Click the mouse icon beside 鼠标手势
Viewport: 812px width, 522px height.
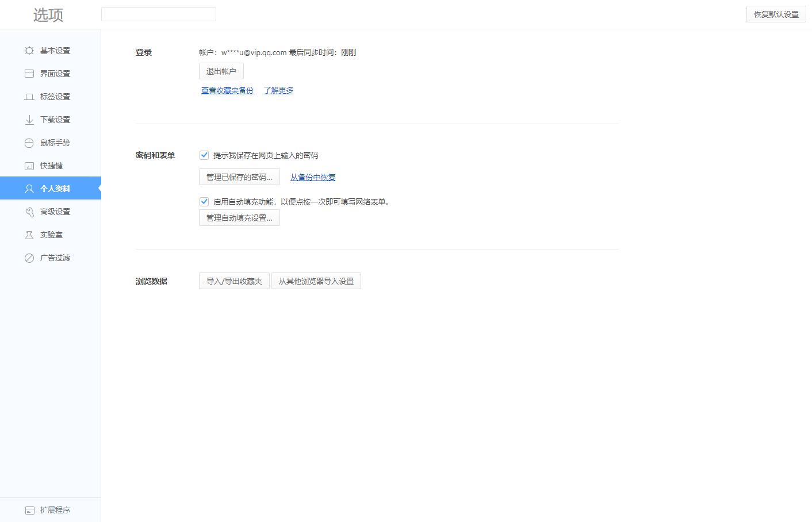point(29,143)
